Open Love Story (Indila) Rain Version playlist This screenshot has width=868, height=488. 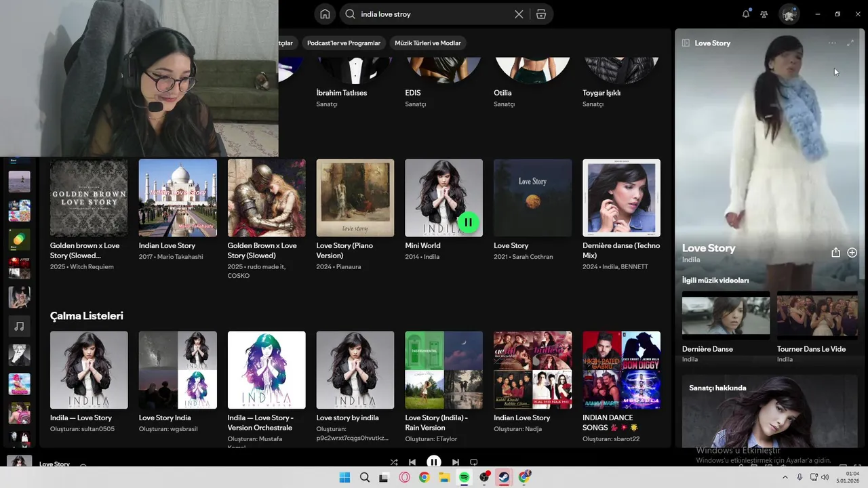443,370
